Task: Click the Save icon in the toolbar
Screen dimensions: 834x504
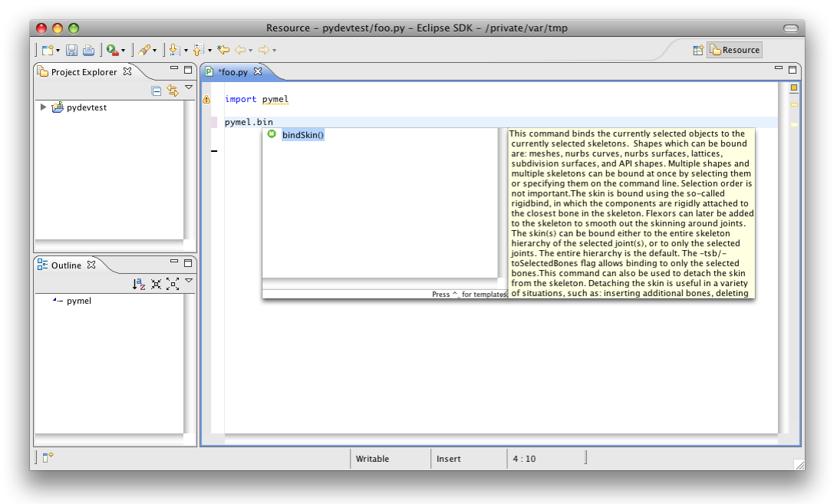Action: pyautogui.click(x=71, y=51)
